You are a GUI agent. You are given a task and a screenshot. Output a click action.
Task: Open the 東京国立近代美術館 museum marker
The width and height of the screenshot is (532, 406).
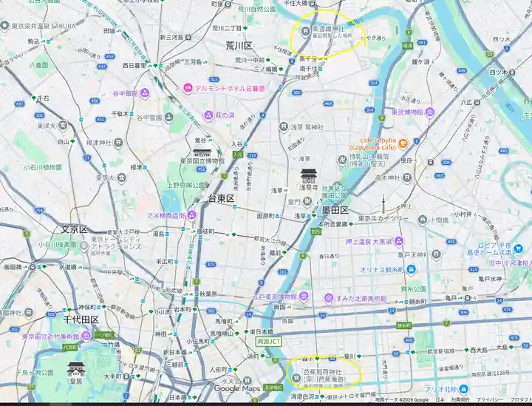(x=86, y=336)
